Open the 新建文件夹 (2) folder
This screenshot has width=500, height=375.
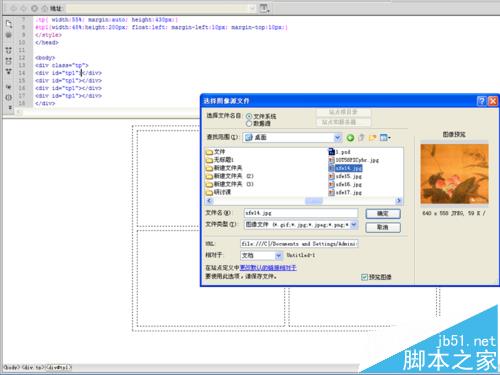[x=230, y=176]
